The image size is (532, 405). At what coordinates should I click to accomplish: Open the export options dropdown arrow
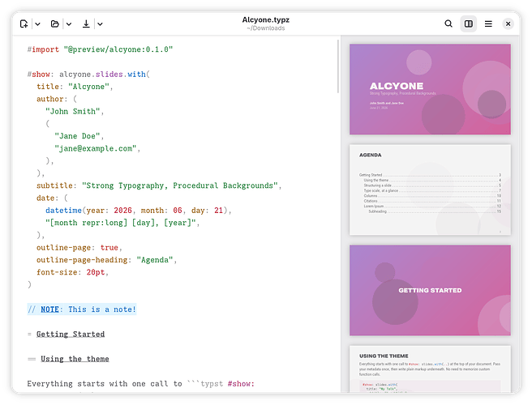tap(100, 24)
